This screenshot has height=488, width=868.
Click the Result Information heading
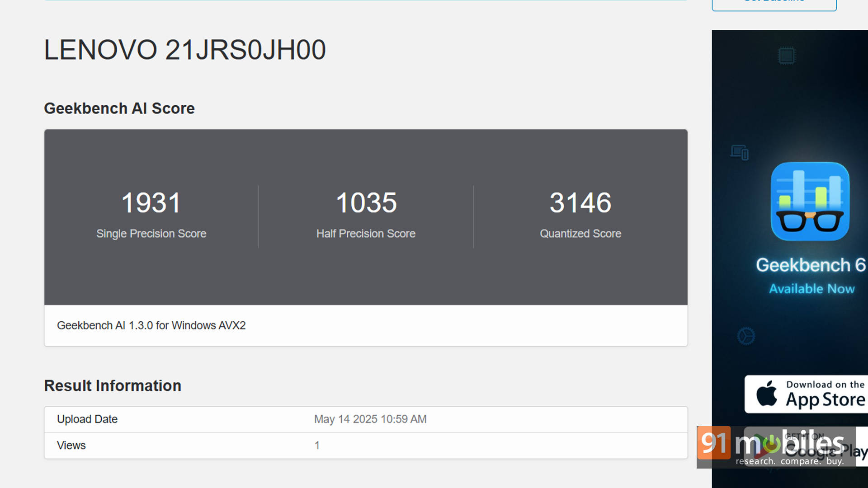click(113, 386)
